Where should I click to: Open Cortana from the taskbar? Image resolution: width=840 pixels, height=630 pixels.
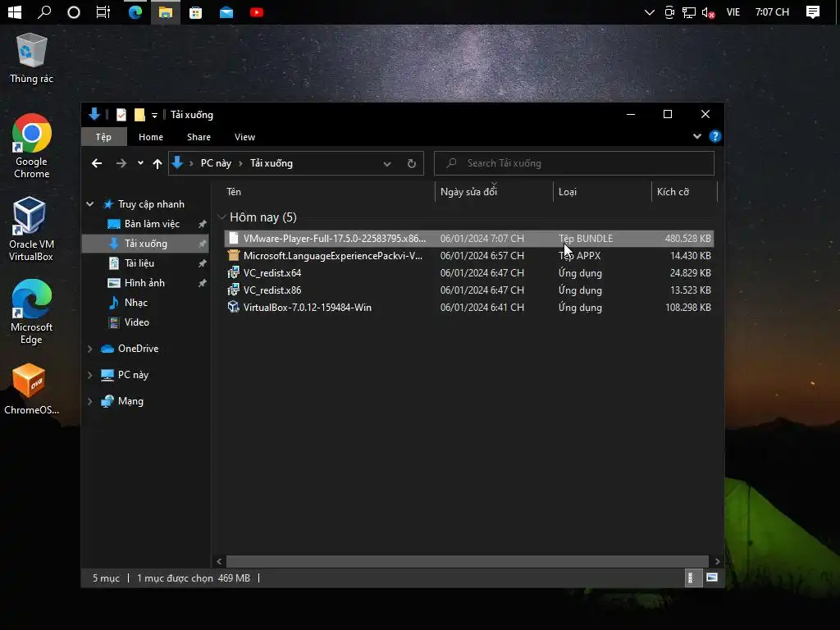(73, 12)
